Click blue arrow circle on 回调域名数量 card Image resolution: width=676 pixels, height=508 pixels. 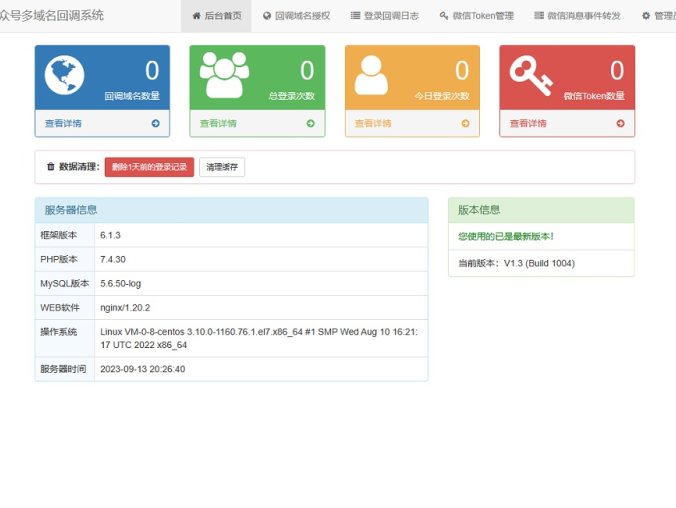(x=156, y=123)
